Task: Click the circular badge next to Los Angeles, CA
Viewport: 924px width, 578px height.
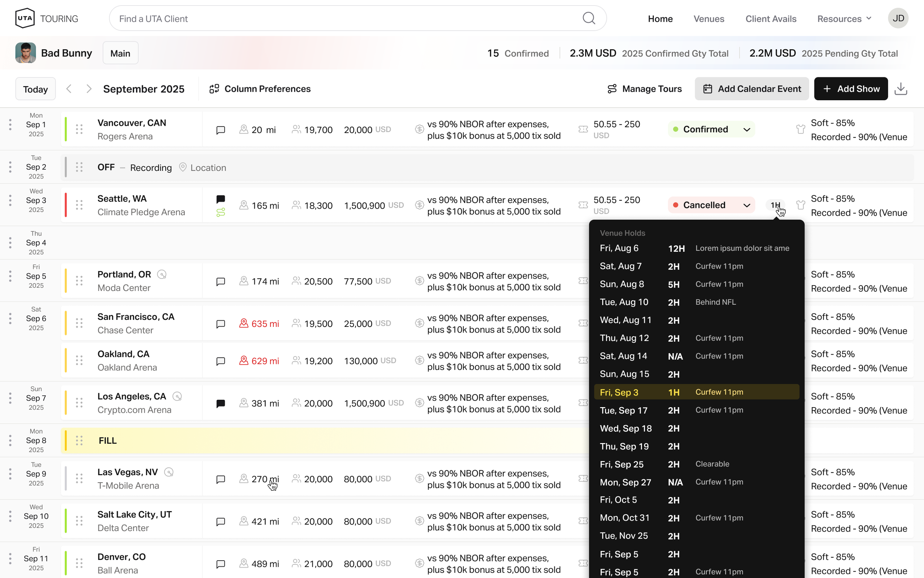Action: coord(177,396)
